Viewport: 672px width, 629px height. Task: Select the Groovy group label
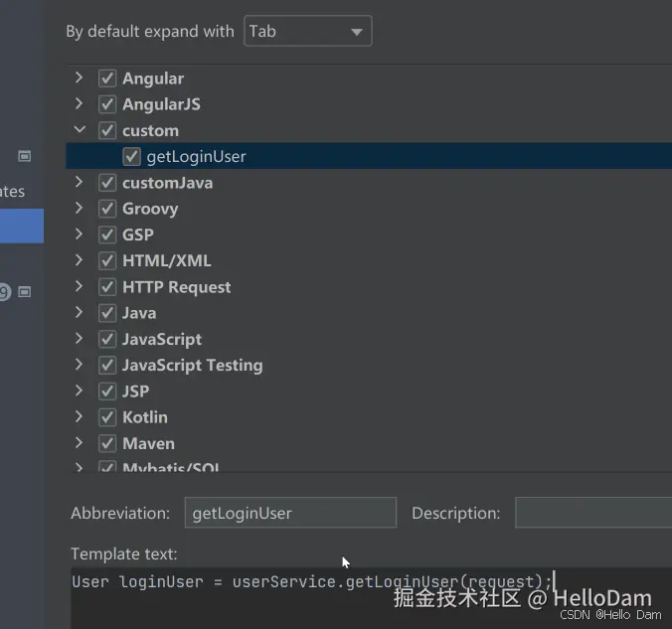[x=150, y=210]
